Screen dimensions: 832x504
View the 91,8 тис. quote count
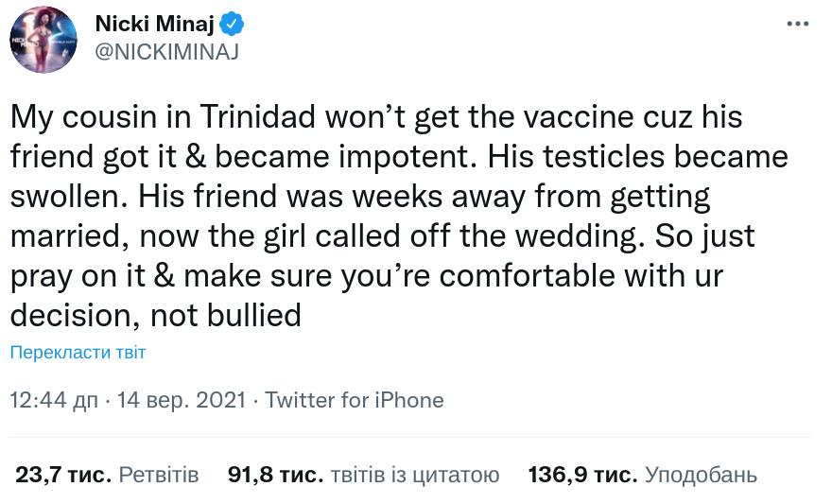[x=275, y=474]
